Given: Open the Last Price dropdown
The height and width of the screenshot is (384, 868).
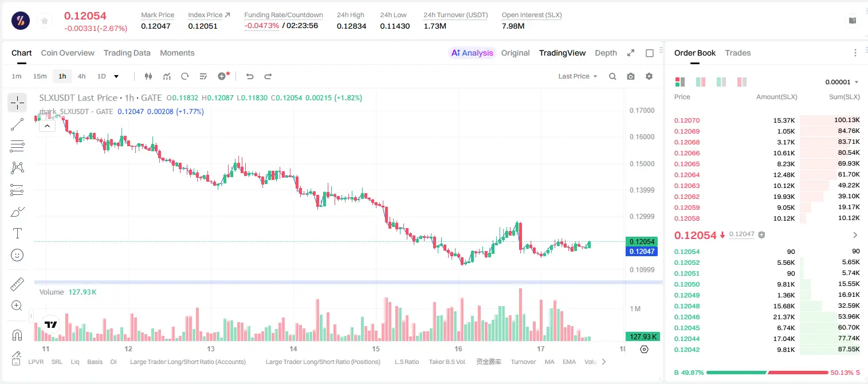Looking at the screenshot, I should (578, 76).
